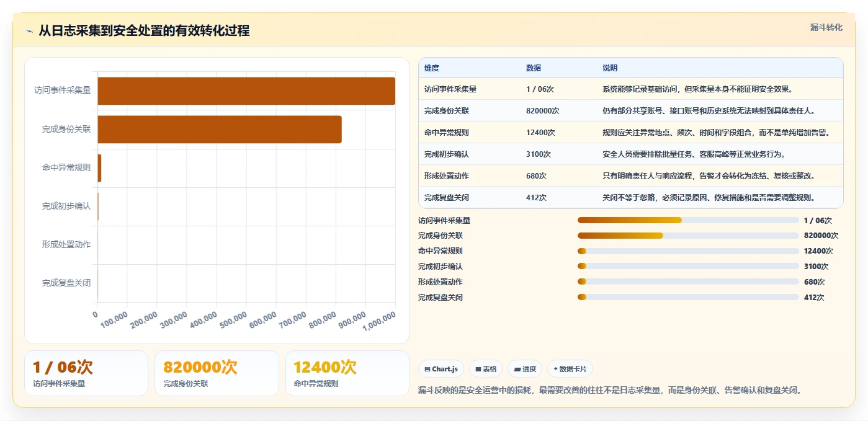868x421 pixels.
Task: Click x-axis tick 100,000
Action: [114, 321]
